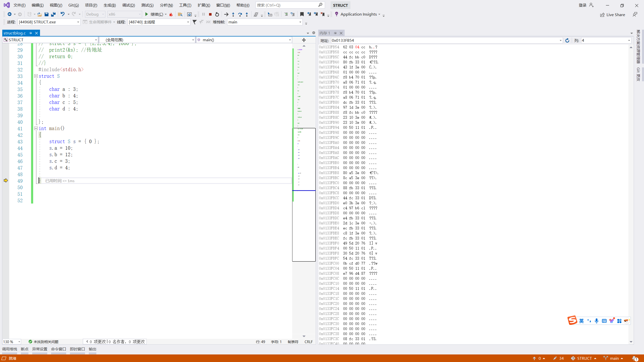Screen dimensions: 644x362
Task: Collapse the int main() function block
Action: click(x=36, y=128)
